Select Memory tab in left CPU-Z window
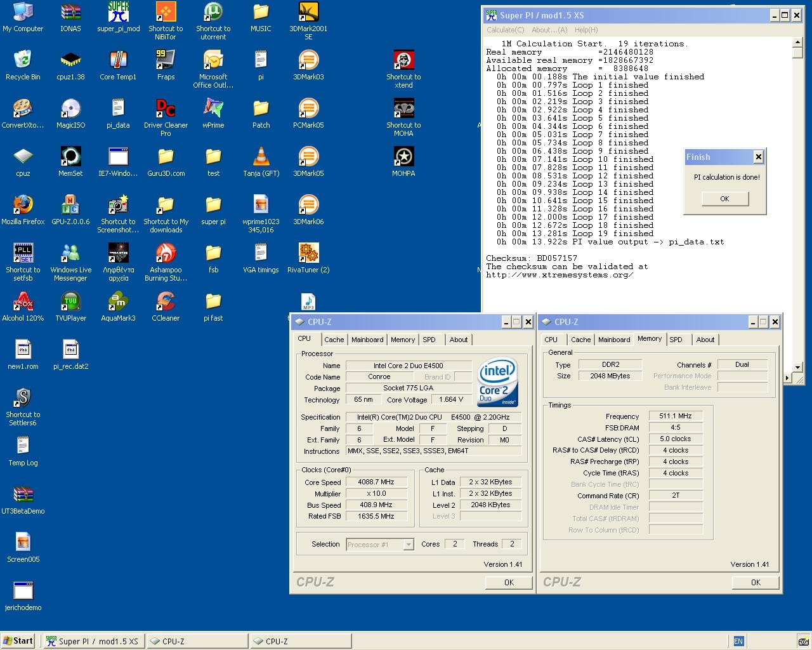812x650 pixels. coord(403,340)
